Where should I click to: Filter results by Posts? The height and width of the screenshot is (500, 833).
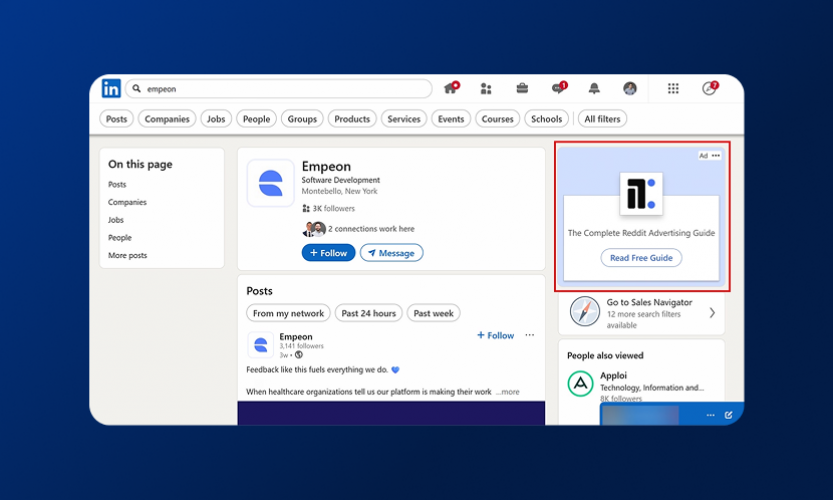tap(116, 119)
